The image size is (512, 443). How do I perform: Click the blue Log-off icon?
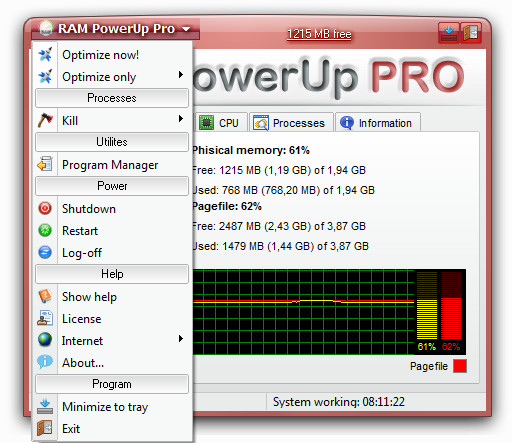click(x=45, y=252)
